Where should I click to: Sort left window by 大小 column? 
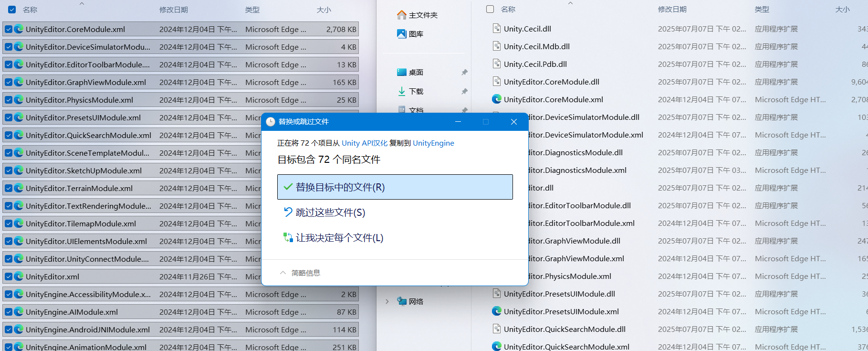324,10
